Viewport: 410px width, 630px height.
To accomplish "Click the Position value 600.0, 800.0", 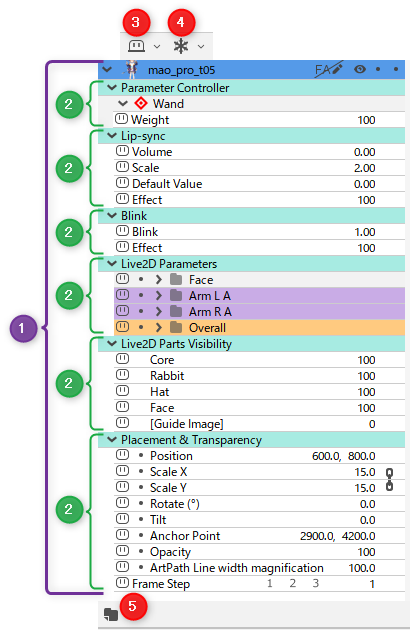I will 343,456.
